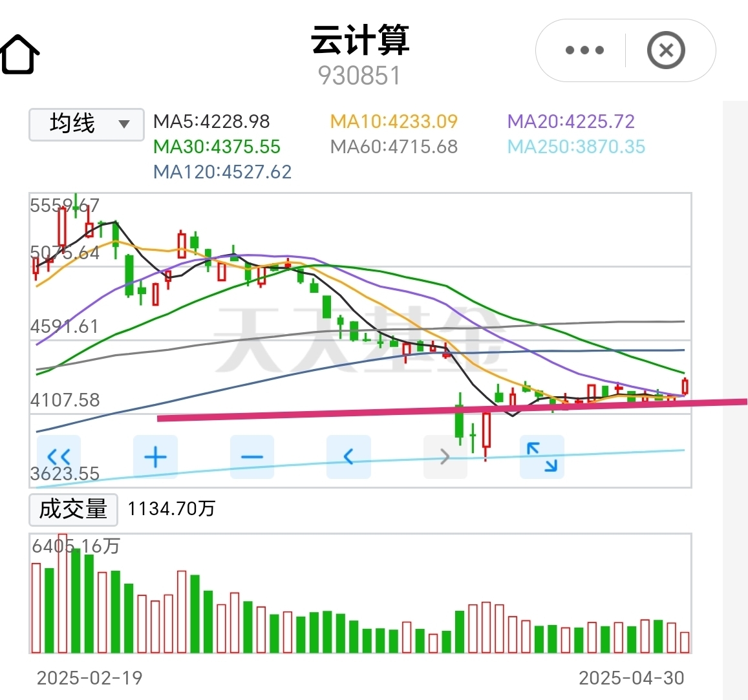Select MA60:4715.68 label
The height and width of the screenshot is (700, 748).
394,147
